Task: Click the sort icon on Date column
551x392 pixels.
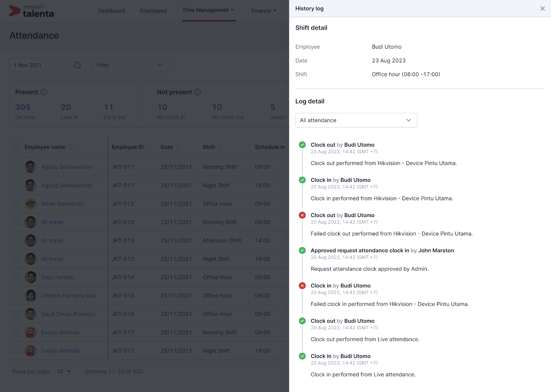Action: point(179,147)
